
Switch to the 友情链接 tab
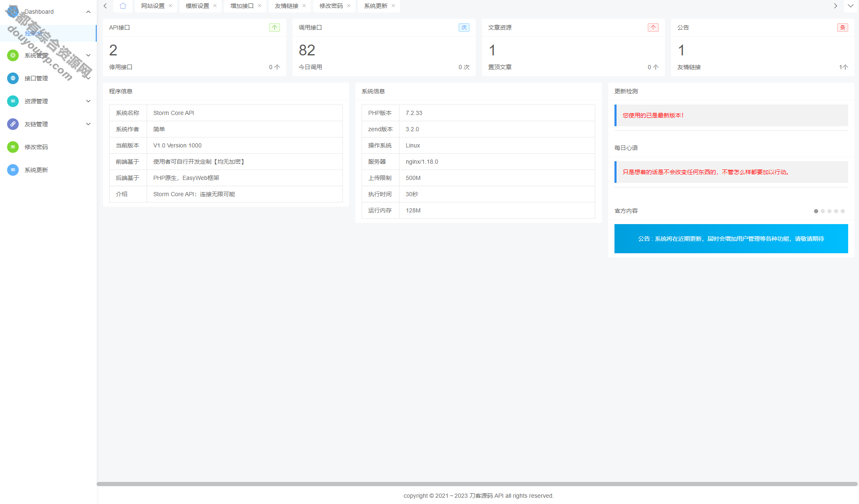[x=287, y=6]
